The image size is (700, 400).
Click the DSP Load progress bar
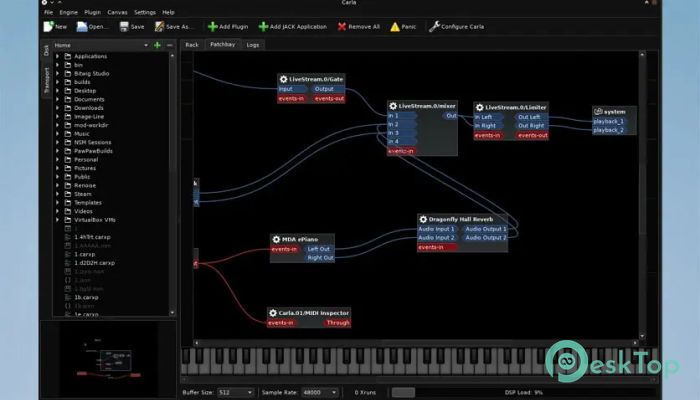[523, 392]
